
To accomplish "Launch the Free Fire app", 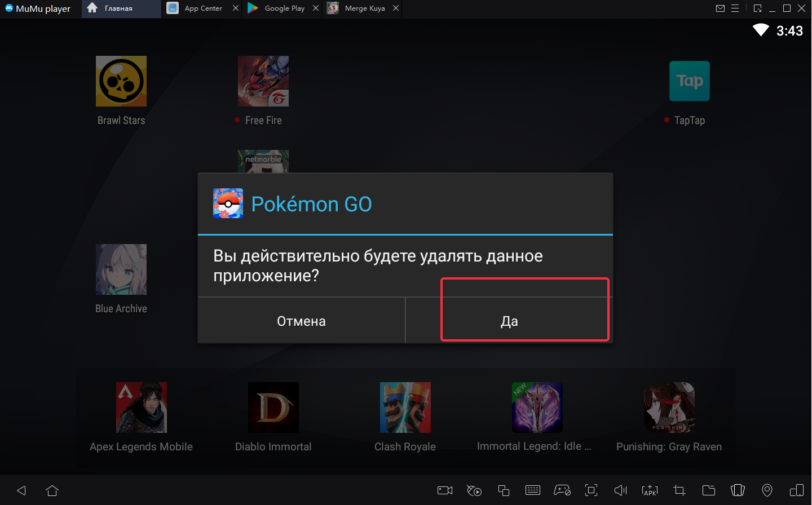I will coord(263,81).
